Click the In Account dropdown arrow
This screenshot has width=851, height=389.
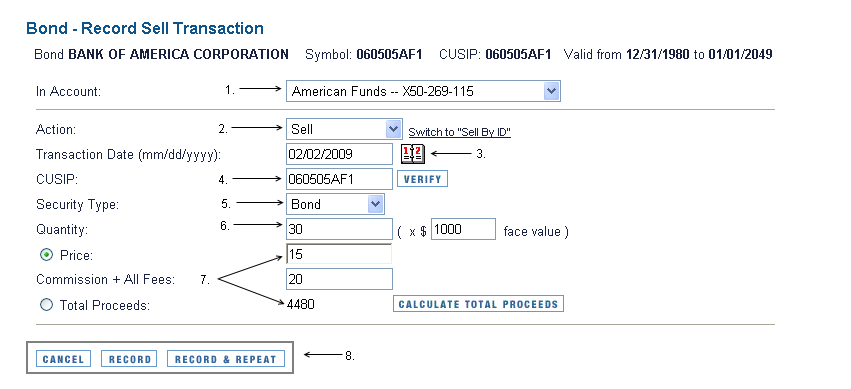(x=551, y=91)
